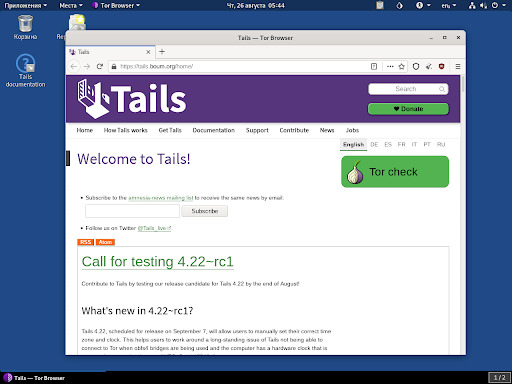Open the en keyboard layout dropdown

[x=449, y=5]
